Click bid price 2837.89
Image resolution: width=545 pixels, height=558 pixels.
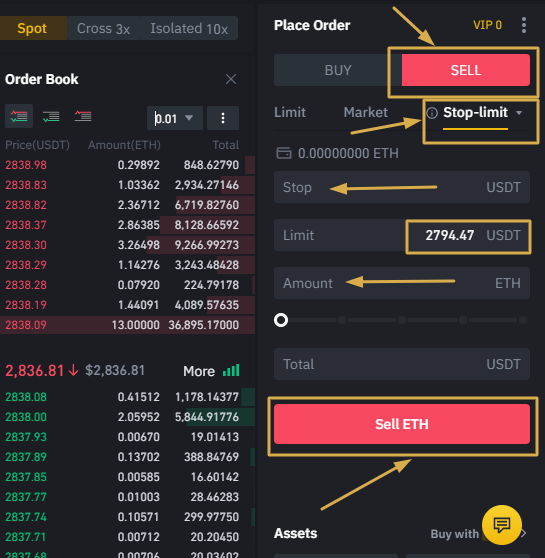point(26,457)
